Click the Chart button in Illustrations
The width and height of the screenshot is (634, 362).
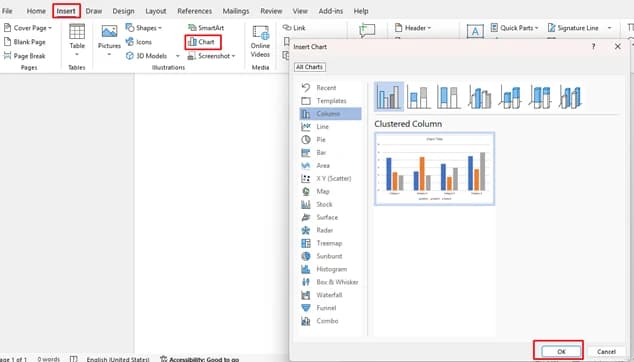(x=203, y=42)
